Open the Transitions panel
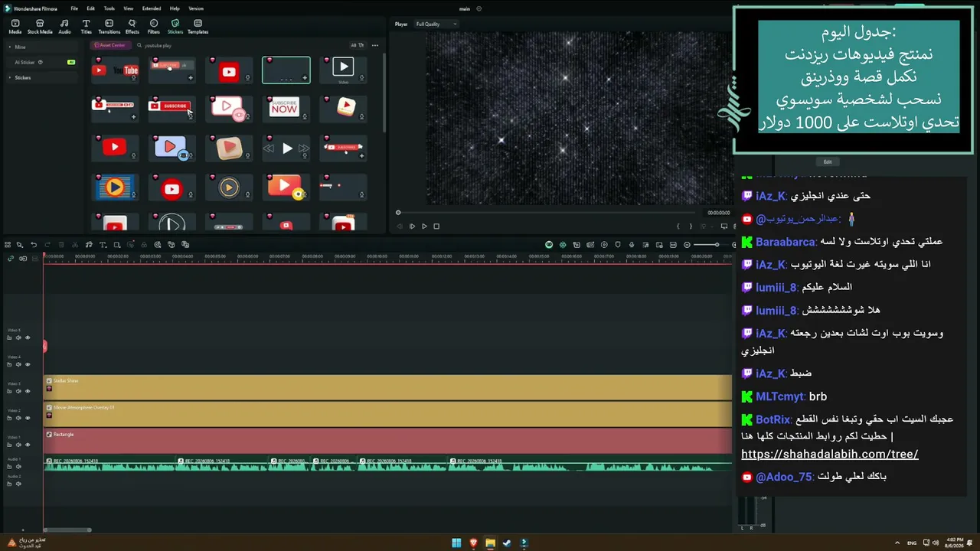The width and height of the screenshot is (980, 551). point(109,27)
